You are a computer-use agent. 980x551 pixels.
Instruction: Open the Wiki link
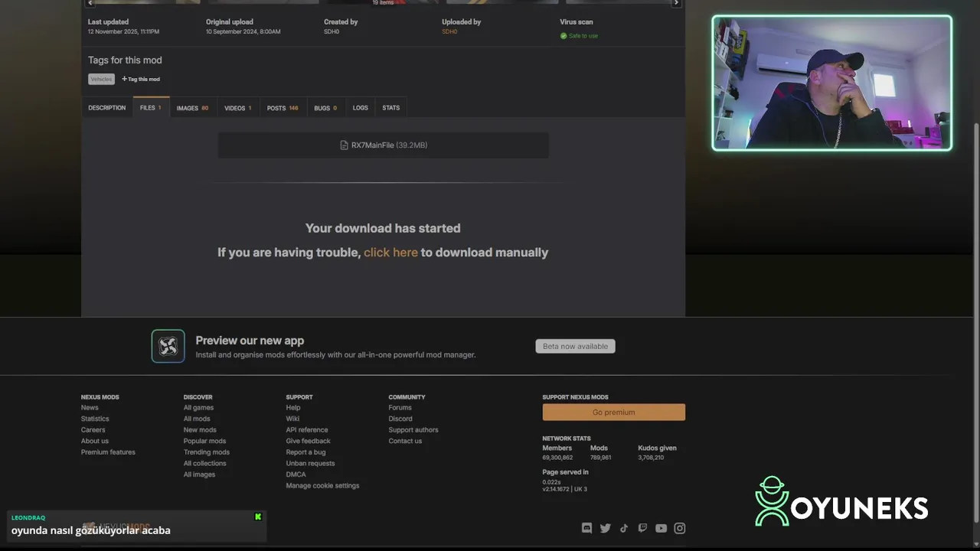[292, 419]
